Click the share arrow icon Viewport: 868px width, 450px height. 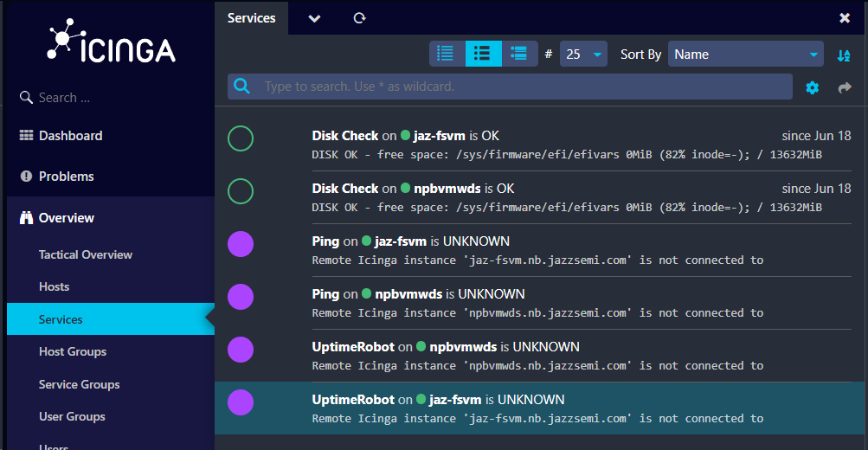pos(845,87)
